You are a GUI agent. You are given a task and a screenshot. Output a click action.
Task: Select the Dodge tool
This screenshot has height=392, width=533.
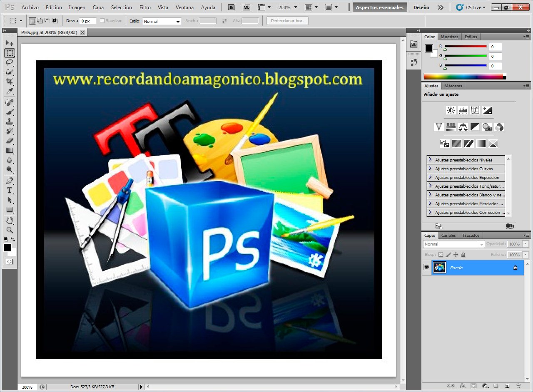(x=10, y=169)
